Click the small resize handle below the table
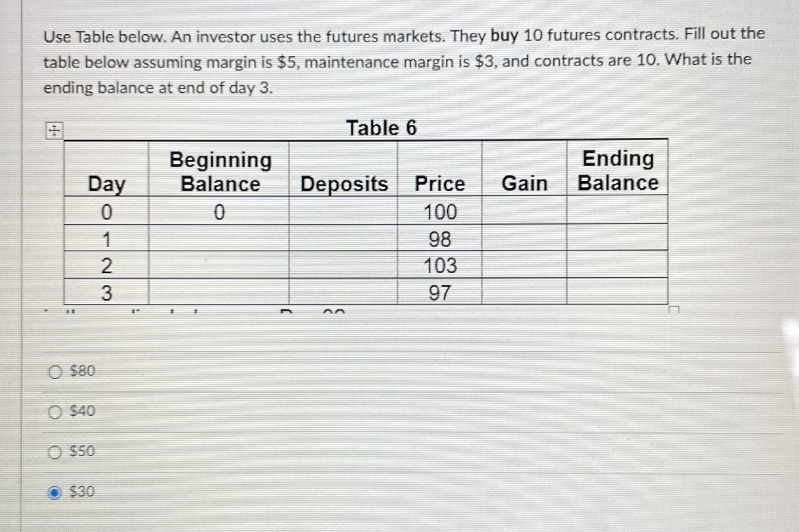Screen dimensions: 799x532 point(673,309)
